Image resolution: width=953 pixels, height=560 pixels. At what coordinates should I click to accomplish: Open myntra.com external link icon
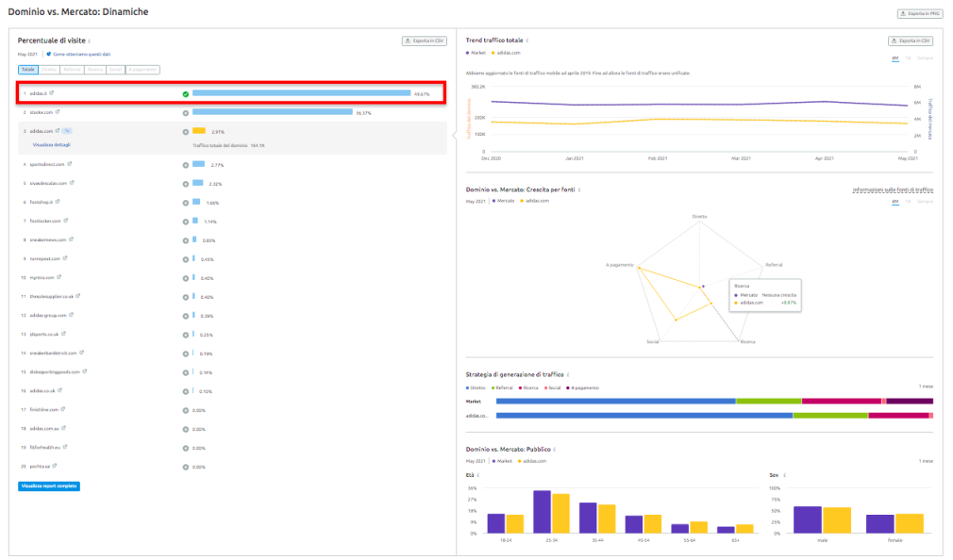click(x=59, y=277)
